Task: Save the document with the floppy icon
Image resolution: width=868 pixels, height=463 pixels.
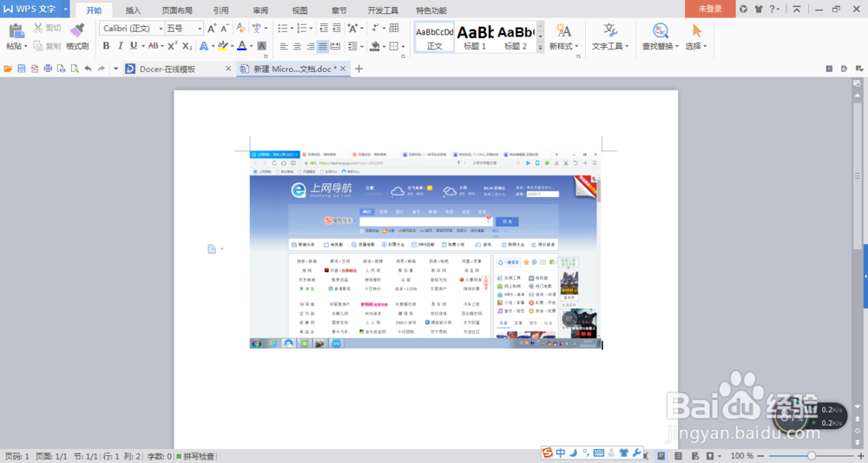Action: pyautogui.click(x=21, y=69)
